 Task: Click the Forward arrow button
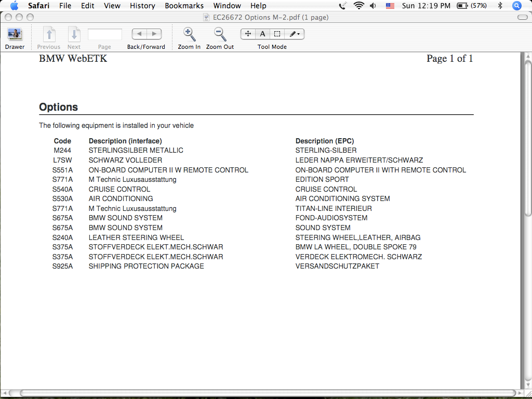click(x=154, y=34)
